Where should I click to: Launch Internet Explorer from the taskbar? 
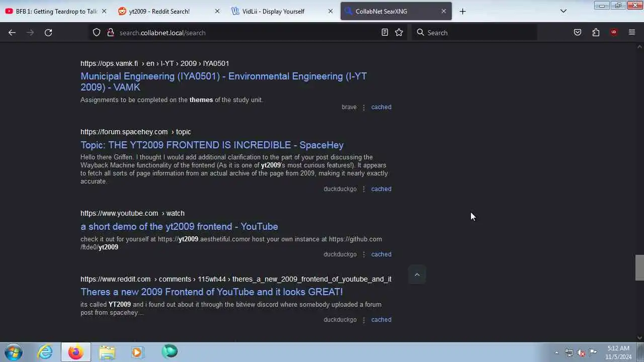(x=45, y=352)
